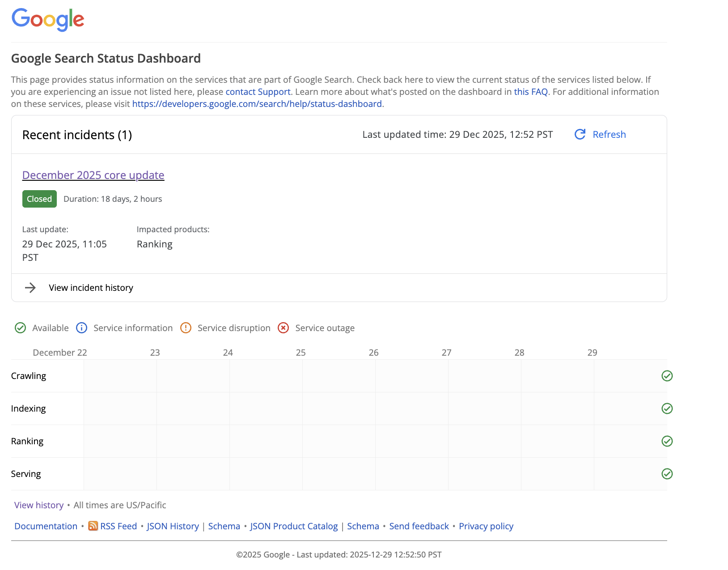Image resolution: width=728 pixels, height=570 pixels.
Task: Open the JSON Product Catalog
Action: [x=294, y=527]
